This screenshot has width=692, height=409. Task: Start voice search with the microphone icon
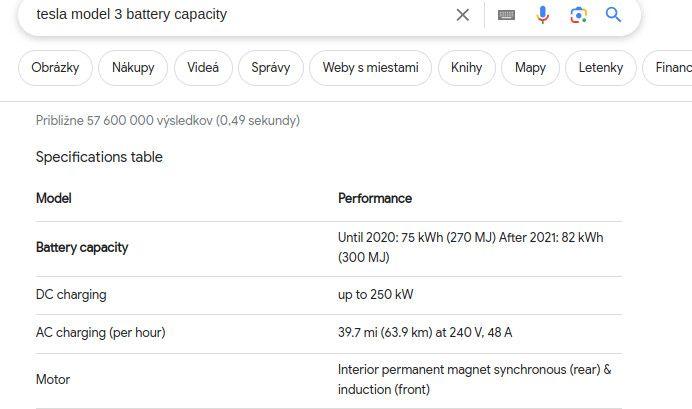(x=542, y=15)
